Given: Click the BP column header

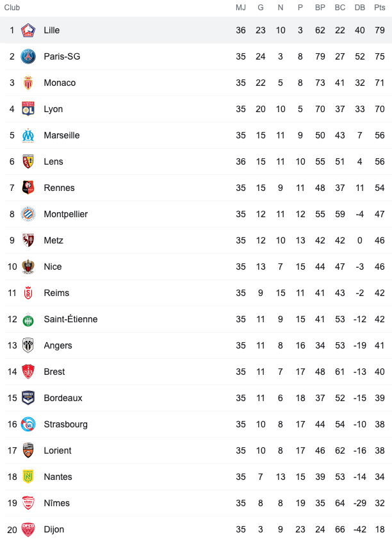Looking at the screenshot, I should coord(320,8).
